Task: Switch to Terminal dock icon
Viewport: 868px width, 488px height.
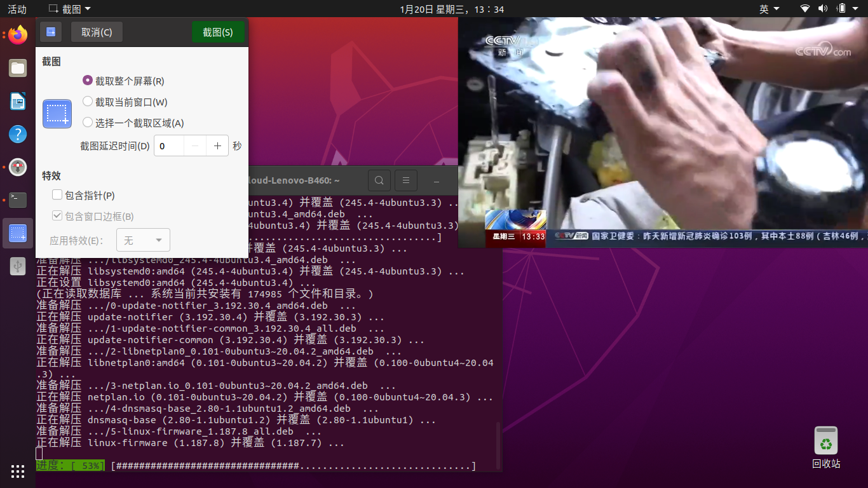Action: click(x=18, y=200)
